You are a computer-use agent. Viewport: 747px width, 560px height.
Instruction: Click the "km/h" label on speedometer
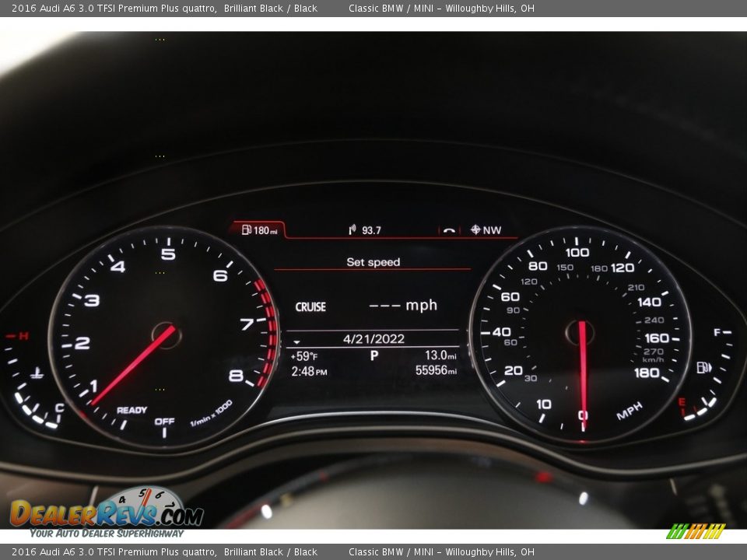click(653, 359)
